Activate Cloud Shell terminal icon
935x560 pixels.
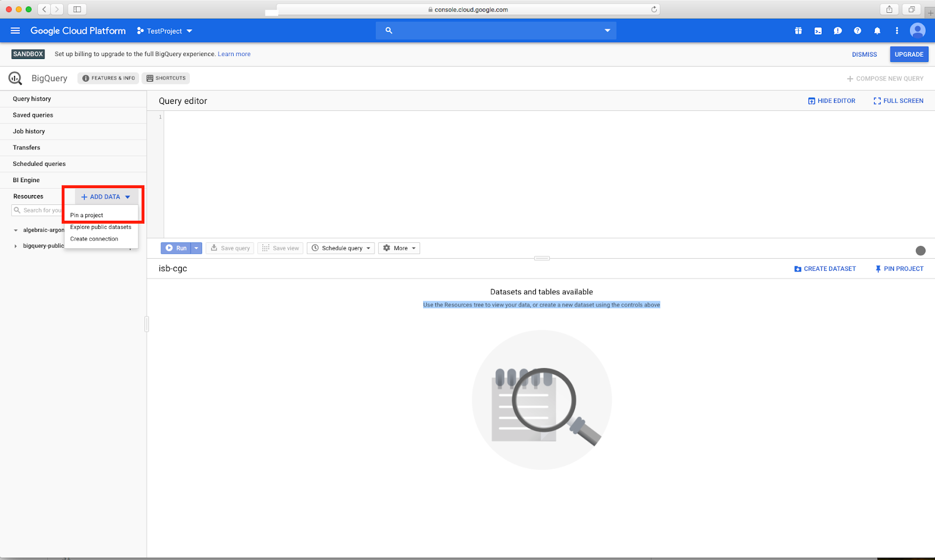[x=818, y=31]
